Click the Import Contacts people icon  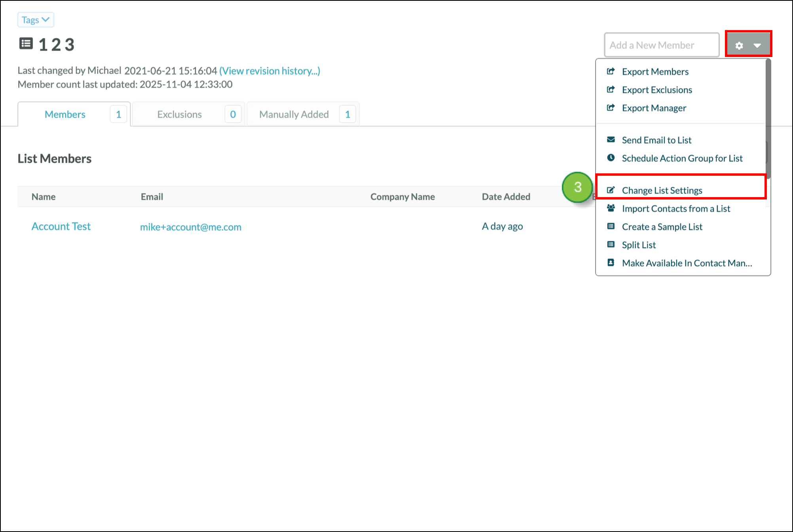click(611, 208)
